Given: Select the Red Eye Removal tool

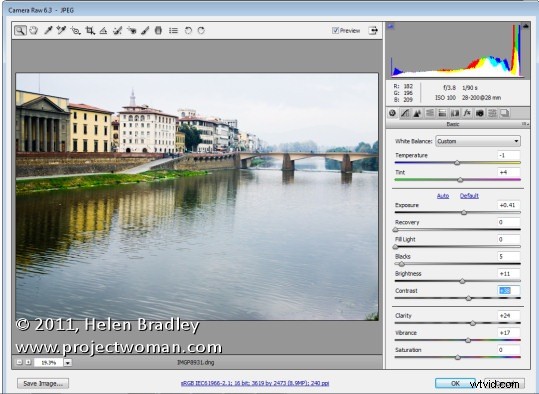Looking at the screenshot, I should coord(132,31).
